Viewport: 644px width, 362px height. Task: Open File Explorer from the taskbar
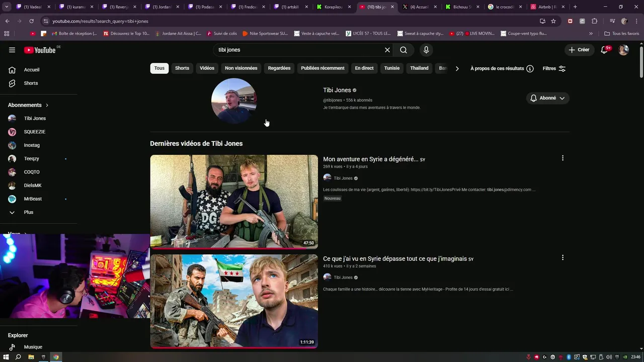(31, 357)
